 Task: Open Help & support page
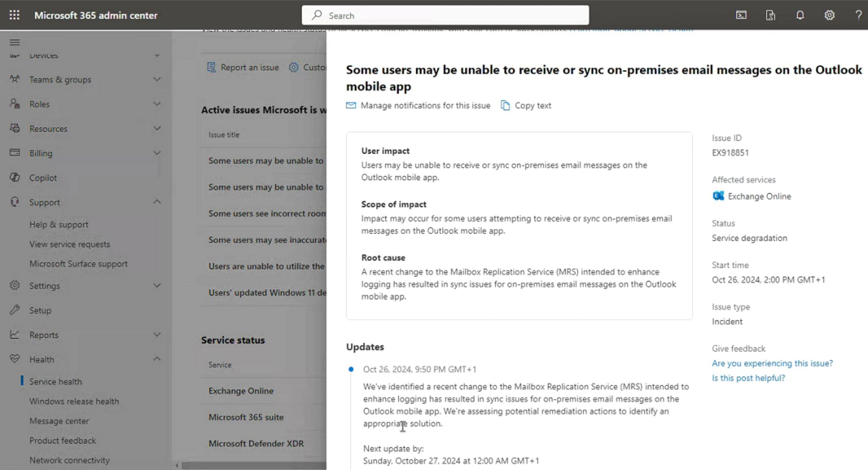click(x=59, y=224)
